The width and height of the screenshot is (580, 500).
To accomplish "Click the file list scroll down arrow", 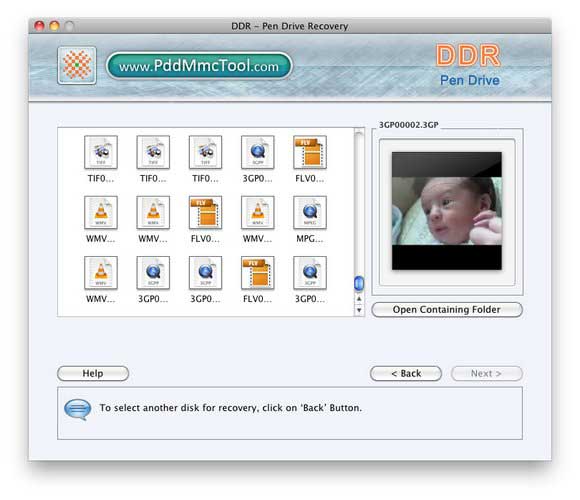I will click(x=359, y=310).
